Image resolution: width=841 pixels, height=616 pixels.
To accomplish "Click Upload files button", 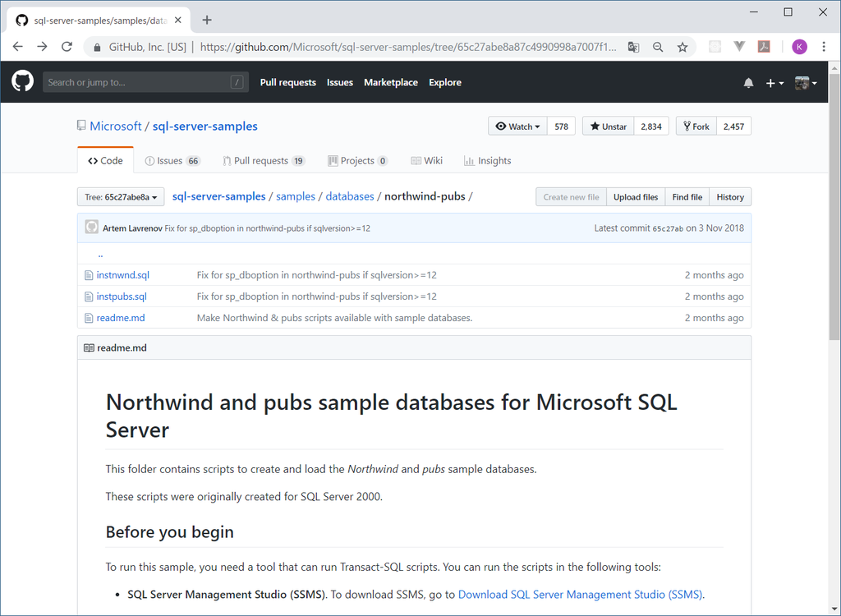I will [636, 197].
